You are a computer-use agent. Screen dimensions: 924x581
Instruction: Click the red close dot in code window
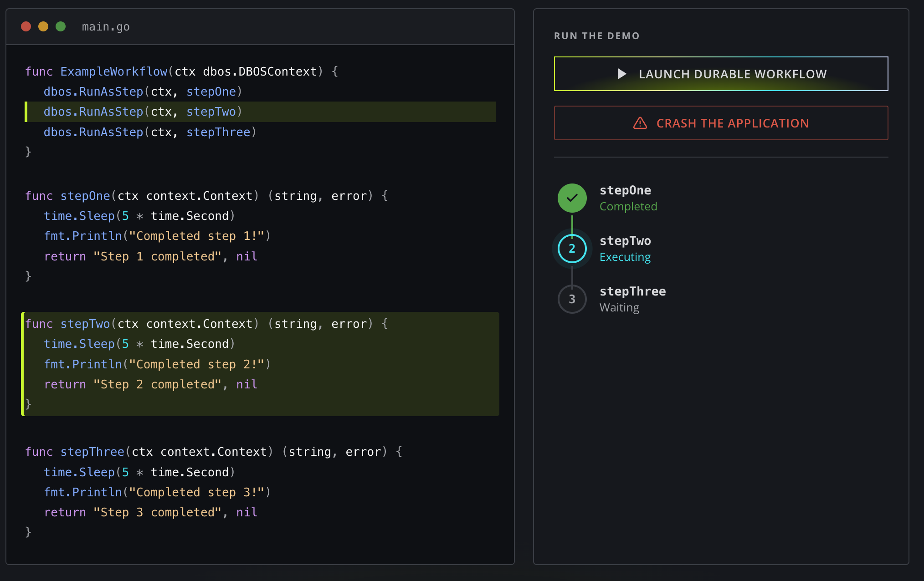(x=26, y=26)
